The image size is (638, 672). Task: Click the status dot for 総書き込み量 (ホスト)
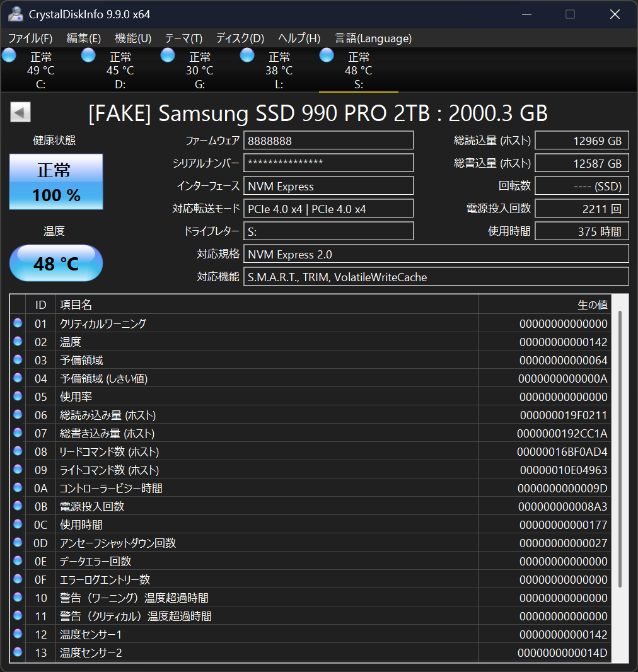18,433
